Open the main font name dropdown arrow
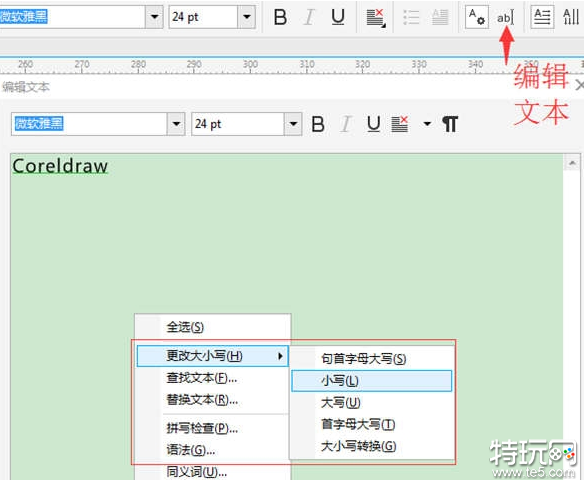 [154, 17]
